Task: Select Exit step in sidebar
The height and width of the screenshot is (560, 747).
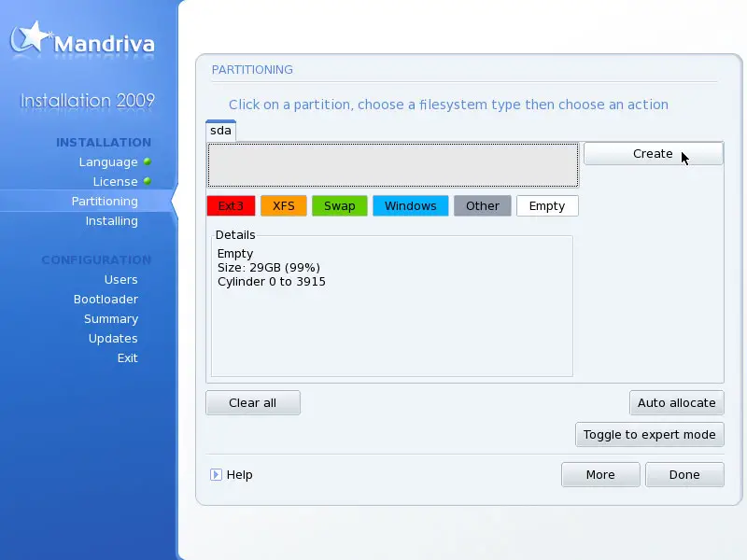Action: [128, 358]
